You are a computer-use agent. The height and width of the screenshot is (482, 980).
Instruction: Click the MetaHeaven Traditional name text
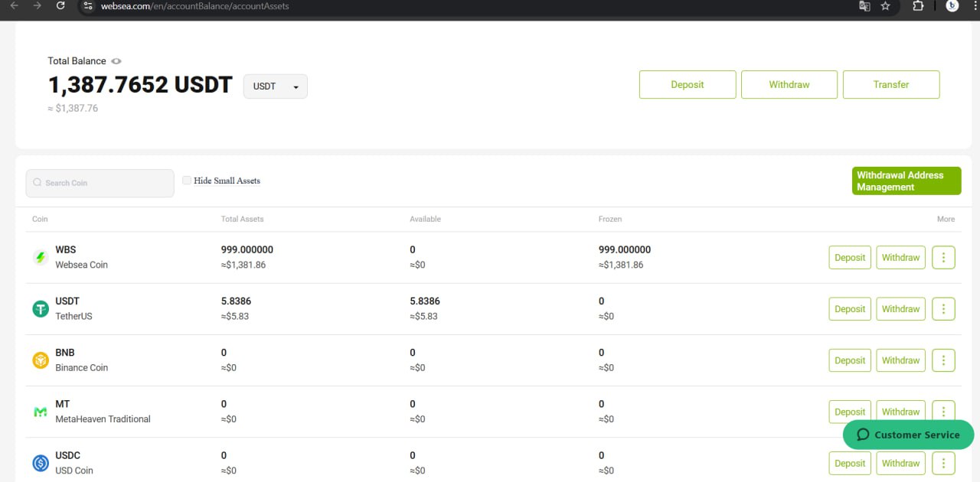tap(103, 418)
